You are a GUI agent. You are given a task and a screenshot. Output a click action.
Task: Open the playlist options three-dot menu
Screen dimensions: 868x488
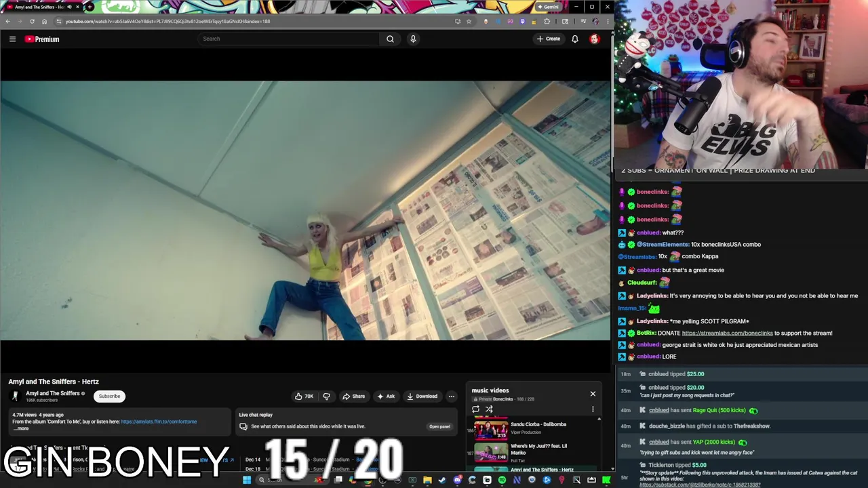pos(593,409)
